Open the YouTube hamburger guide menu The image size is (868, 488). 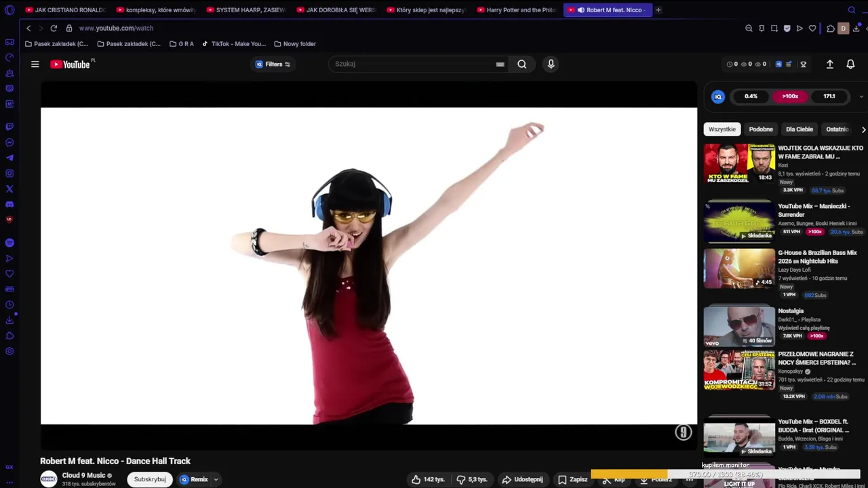coord(35,64)
